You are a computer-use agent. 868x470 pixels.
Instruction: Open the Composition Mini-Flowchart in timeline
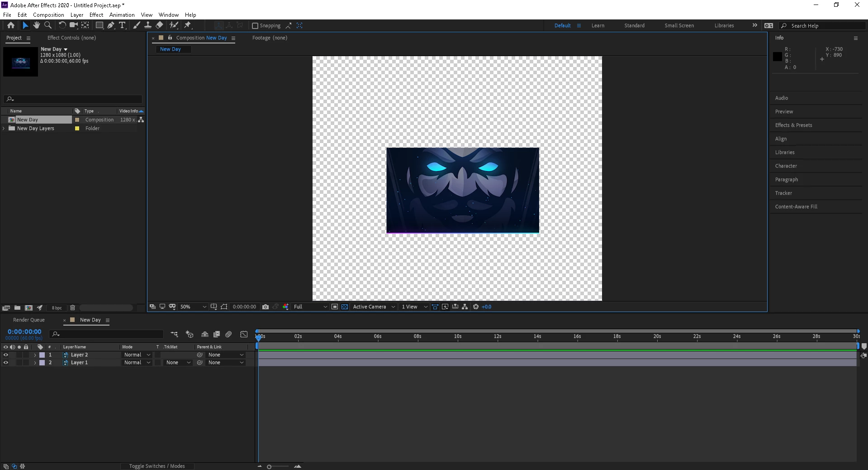click(174, 334)
